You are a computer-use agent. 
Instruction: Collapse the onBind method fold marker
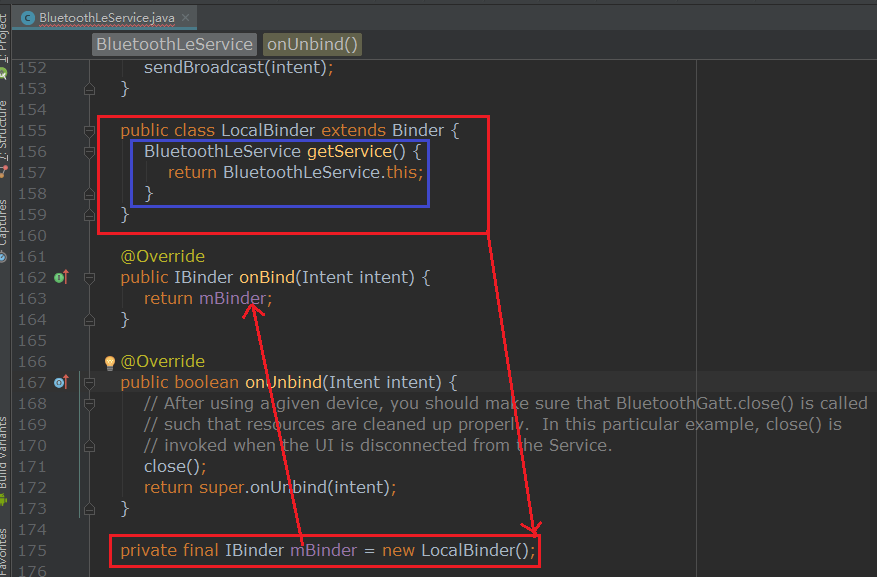click(x=89, y=277)
